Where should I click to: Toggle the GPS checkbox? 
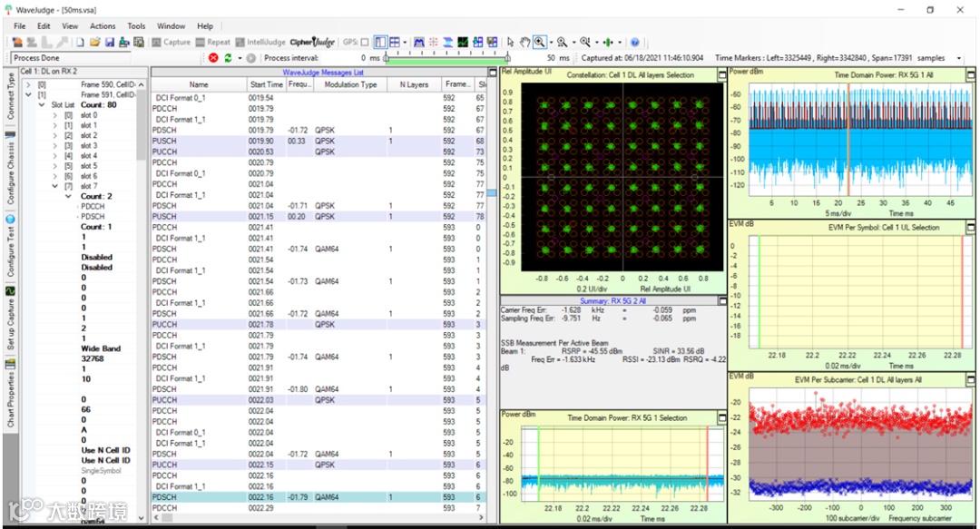365,43
